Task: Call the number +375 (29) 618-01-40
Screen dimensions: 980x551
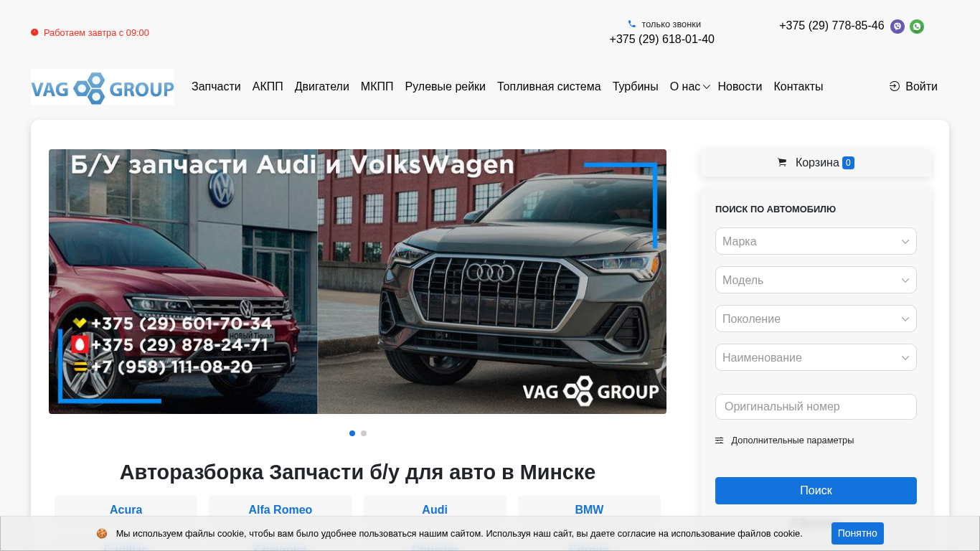Action: [661, 39]
